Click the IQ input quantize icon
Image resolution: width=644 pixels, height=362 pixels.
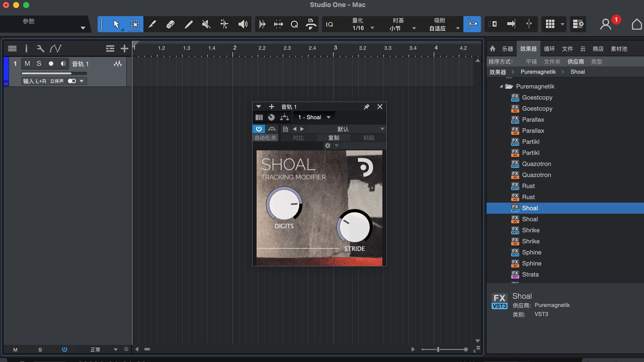[x=329, y=24]
